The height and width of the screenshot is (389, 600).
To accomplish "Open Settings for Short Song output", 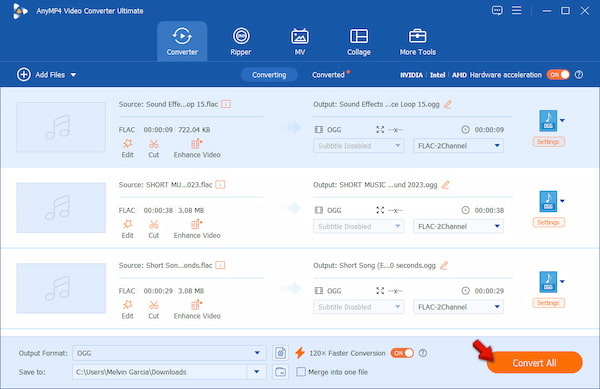I will coord(548,303).
